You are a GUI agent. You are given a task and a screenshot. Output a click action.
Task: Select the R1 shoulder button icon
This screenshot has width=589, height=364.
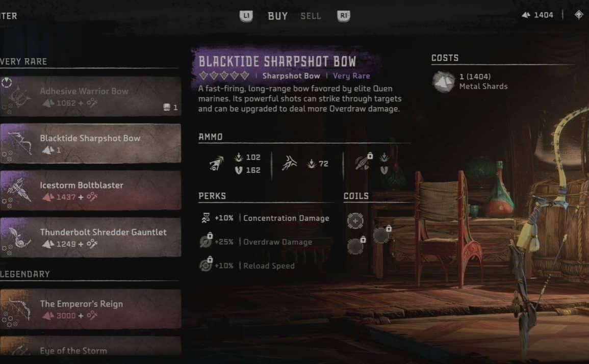point(343,16)
